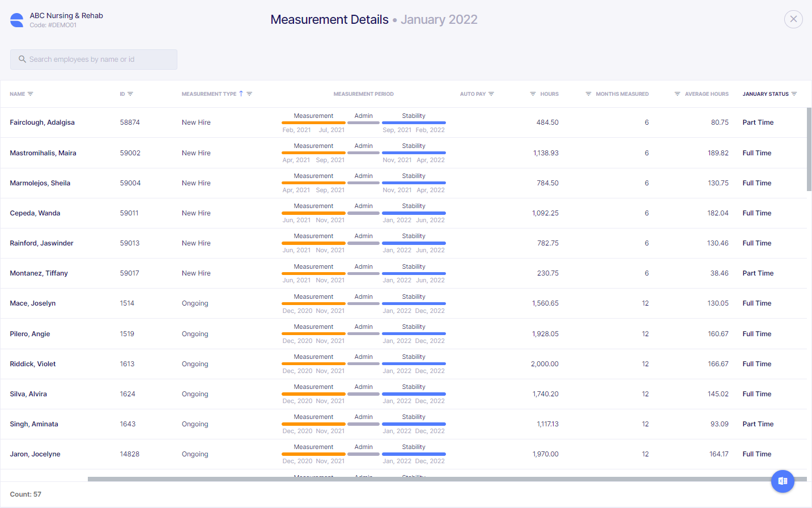This screenshot has width=812, height=508.
Task: Open the Measurement Type filter icon
Action: pyautogui.click(x=249, y=94)
